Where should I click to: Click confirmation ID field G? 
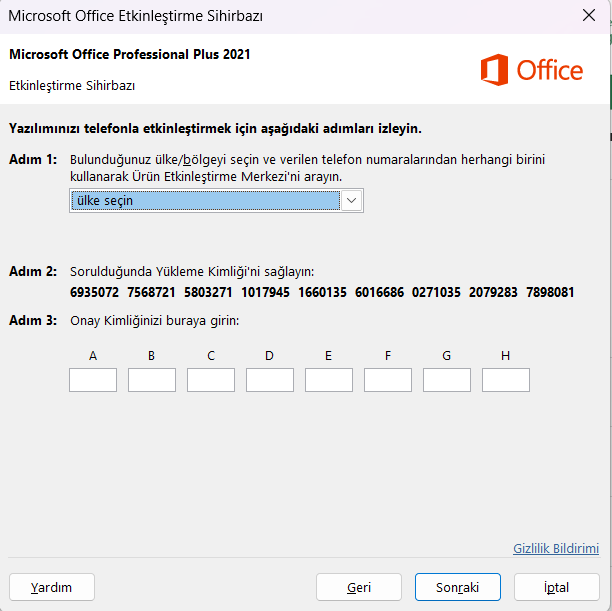pos(447,380)
